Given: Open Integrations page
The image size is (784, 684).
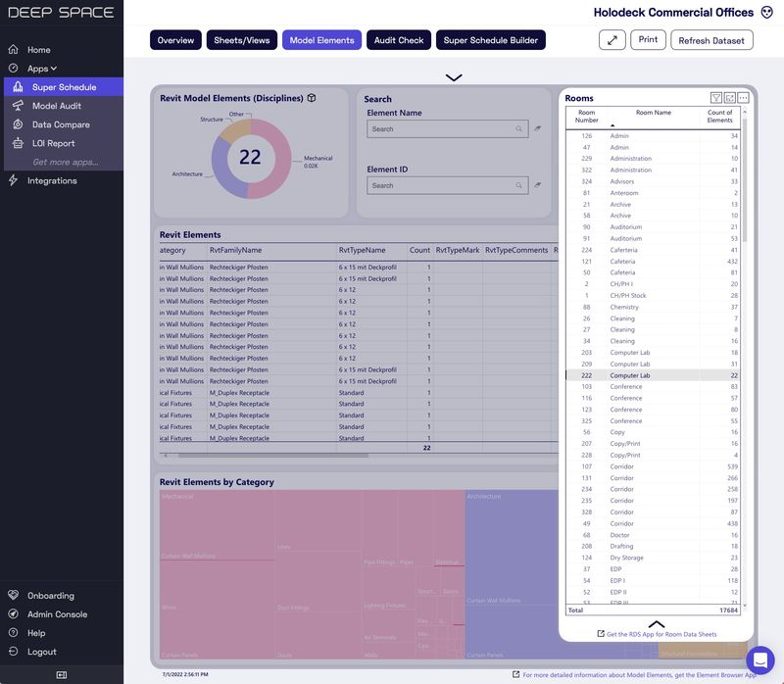Looking at the screenshot, I should pyautogui.click(x=52, y=180).
